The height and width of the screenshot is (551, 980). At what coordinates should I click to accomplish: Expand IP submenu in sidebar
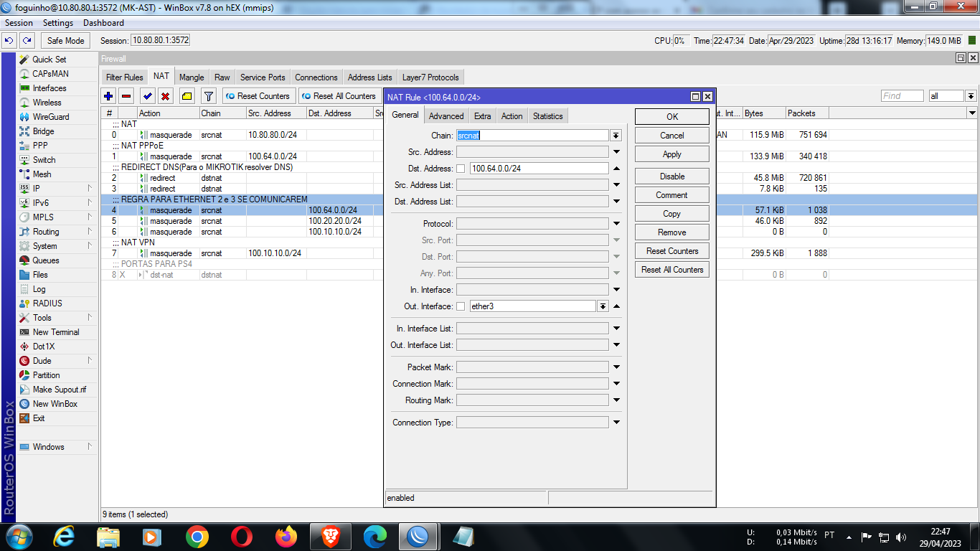click(x=90, y=189)
